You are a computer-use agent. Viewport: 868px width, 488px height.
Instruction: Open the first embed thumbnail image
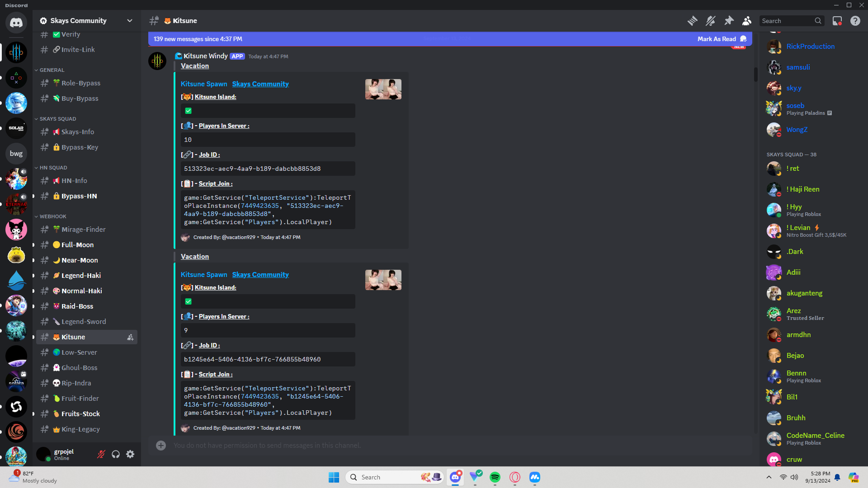tap(383, 89)
